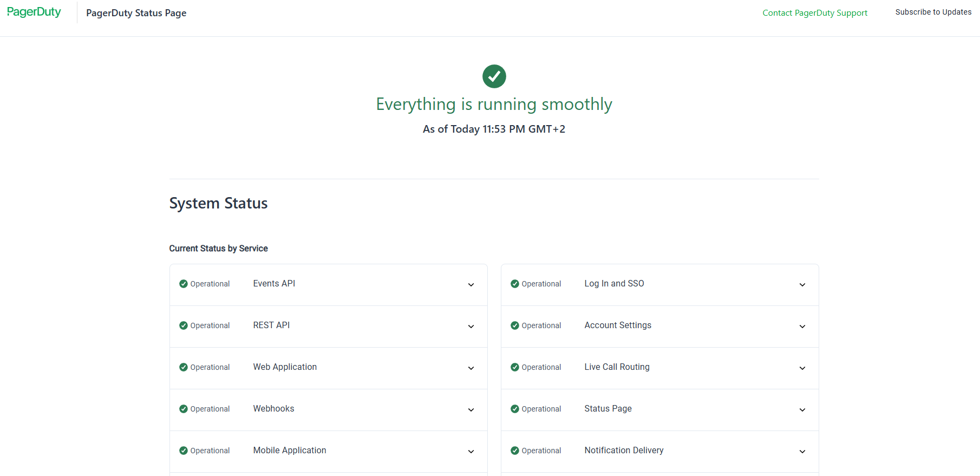The height and width of the screenshot is (476, 980).
Task: Open Contact PagerDuty Support link
Action: pos(815,13)
